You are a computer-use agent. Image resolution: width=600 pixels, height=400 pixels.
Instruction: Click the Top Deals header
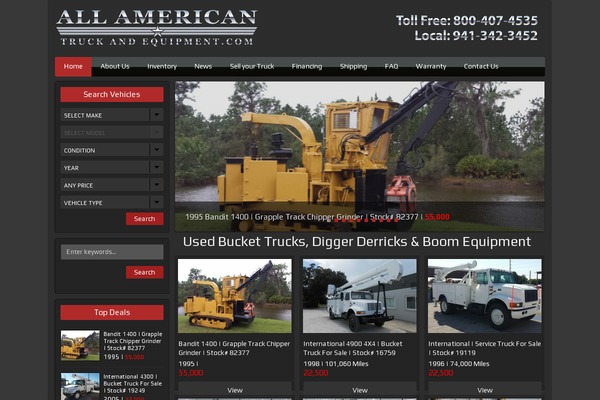(112, 312)
